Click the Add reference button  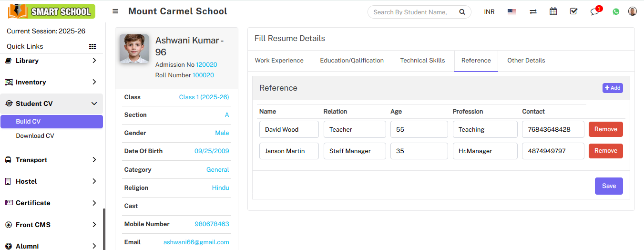(613, 88)
